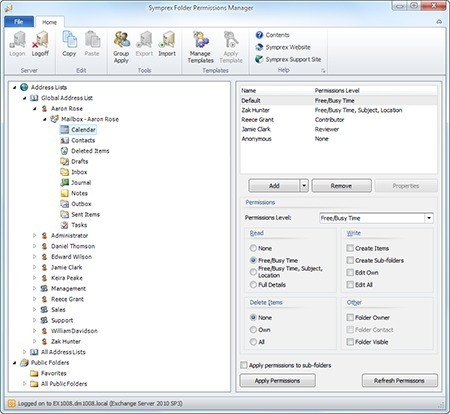This screenshot has height=414, width=450.
Task: Click the Import tool icon
Action: tap(167, 44)
